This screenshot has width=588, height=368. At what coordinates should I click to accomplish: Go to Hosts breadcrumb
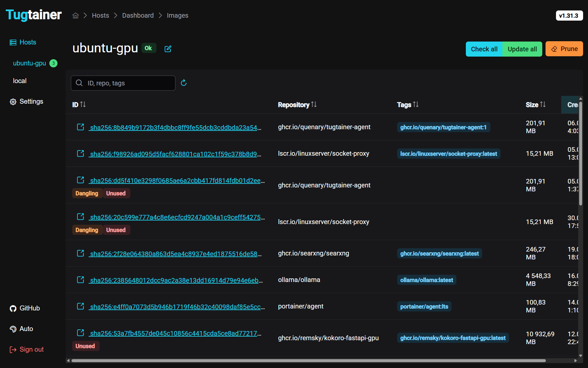pos(100,15)
